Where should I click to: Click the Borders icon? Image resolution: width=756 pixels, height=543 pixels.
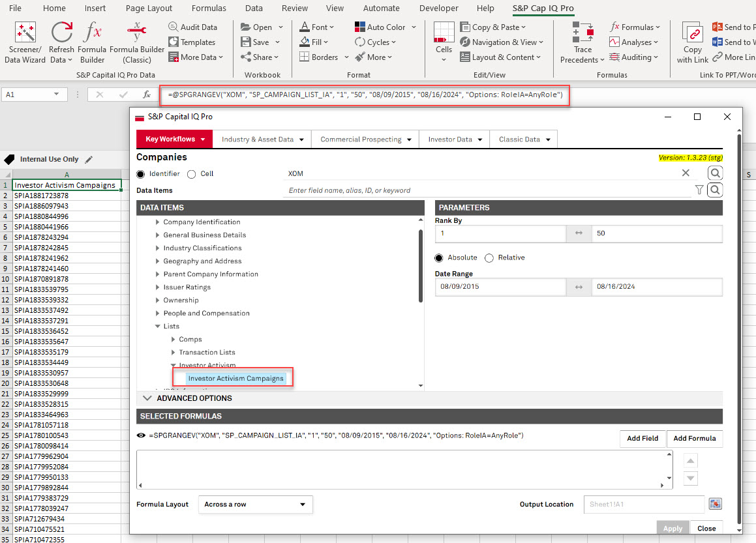point(304,57)
